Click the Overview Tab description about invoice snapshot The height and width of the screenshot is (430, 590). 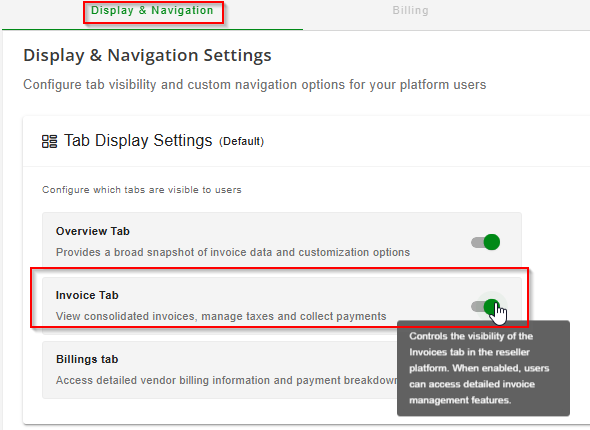[233, 252]
